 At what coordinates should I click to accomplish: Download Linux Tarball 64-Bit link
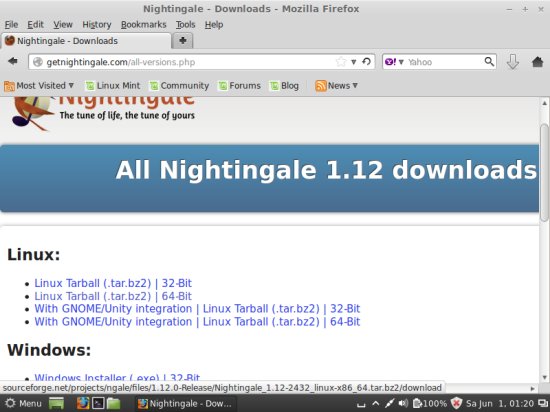point(113,296)
